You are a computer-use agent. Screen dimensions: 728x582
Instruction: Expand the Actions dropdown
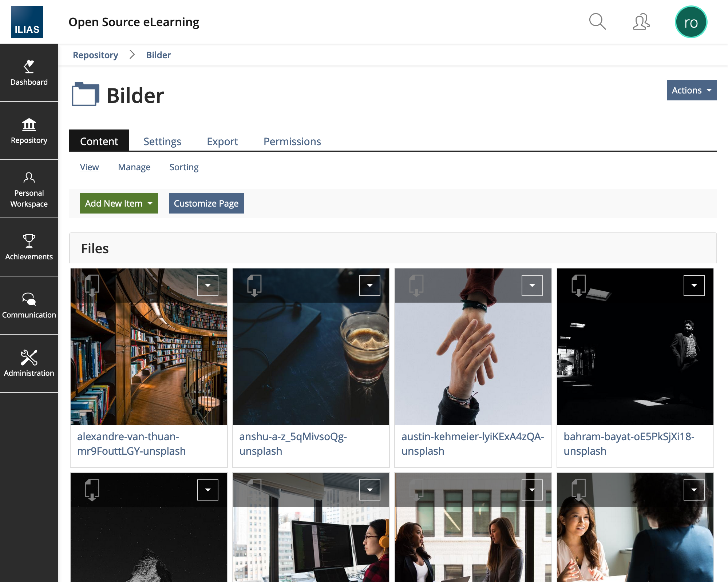(x=691, y=90)
